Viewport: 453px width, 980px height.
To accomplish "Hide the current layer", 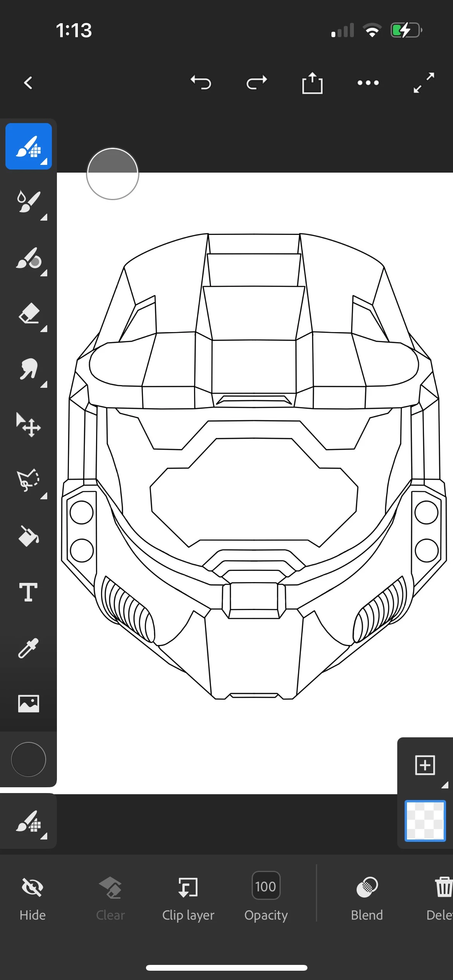I will coord(33,898).
